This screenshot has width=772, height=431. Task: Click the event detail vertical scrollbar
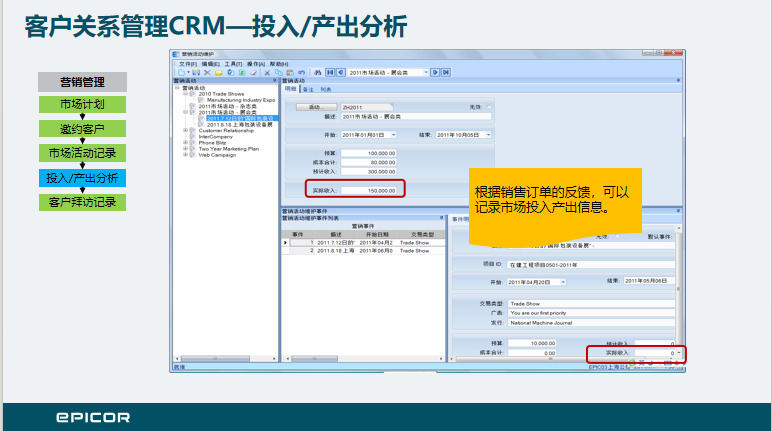point(678,289)
